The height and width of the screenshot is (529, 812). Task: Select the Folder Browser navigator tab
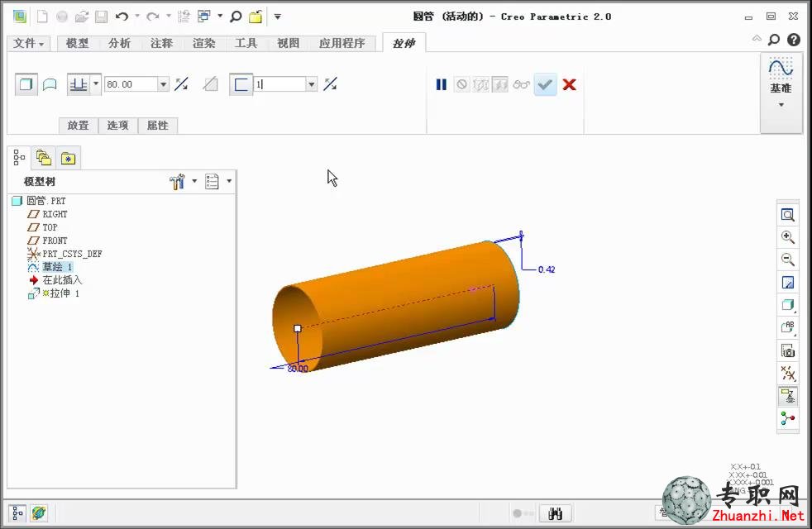point(44,158)
